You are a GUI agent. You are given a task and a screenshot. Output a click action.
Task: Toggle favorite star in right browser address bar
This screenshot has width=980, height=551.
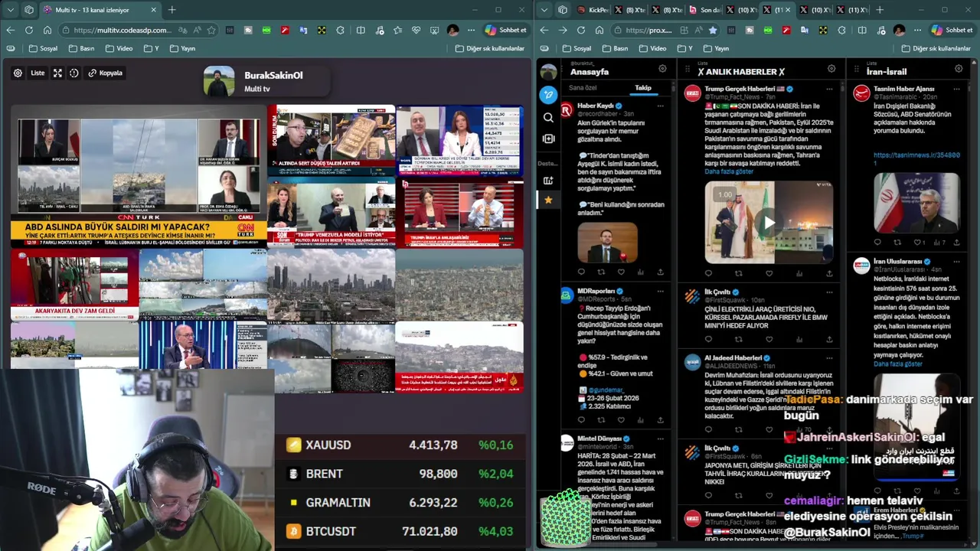(713, 30)
